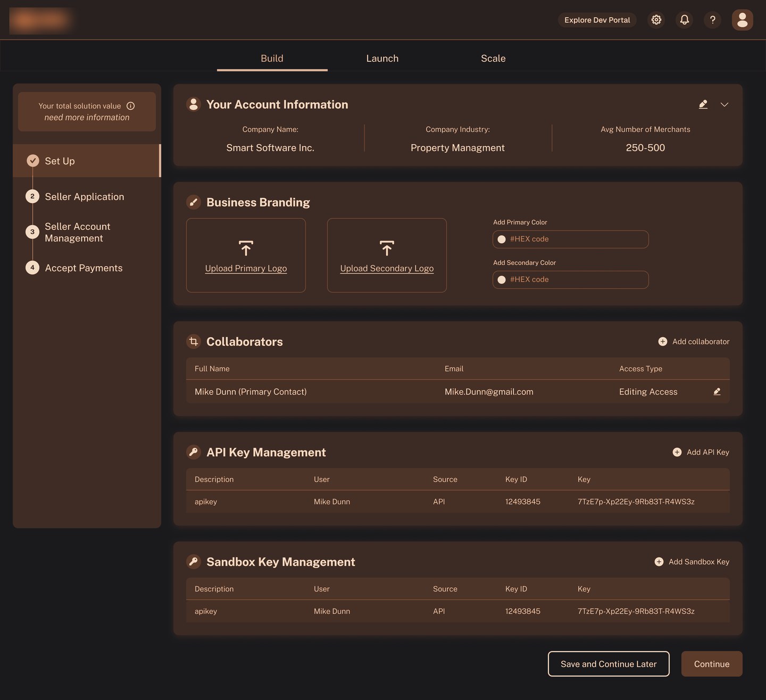Screen dimensions: 766x700
Task: Collapse Your Account Information section chevron
Action: coord(725,104)
